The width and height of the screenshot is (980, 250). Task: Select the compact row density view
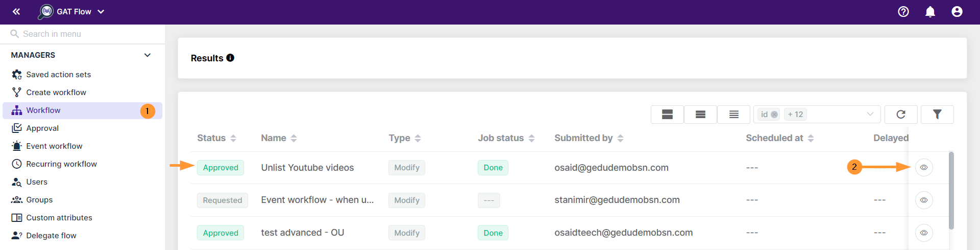tap(733, 115)
